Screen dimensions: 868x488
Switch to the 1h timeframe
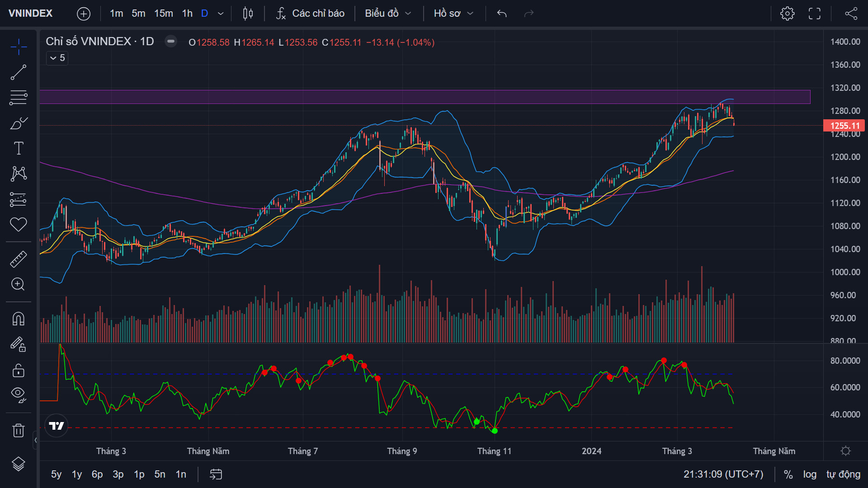tap(187, 14)
